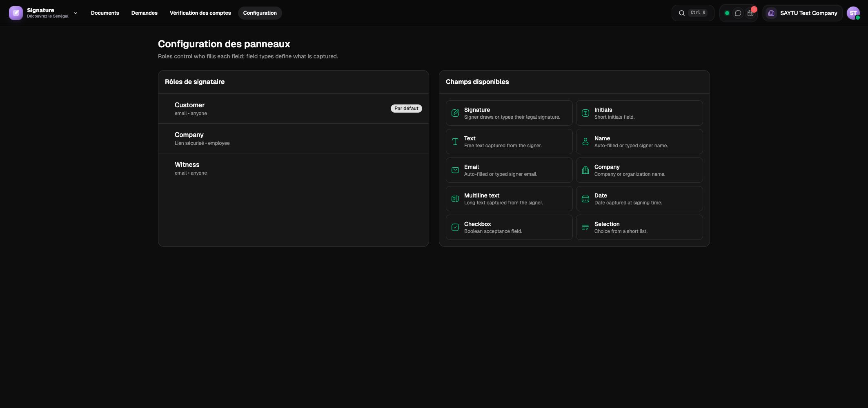Choose the Email field card
This screenshot has height=408, width=868.
point(509,170)
